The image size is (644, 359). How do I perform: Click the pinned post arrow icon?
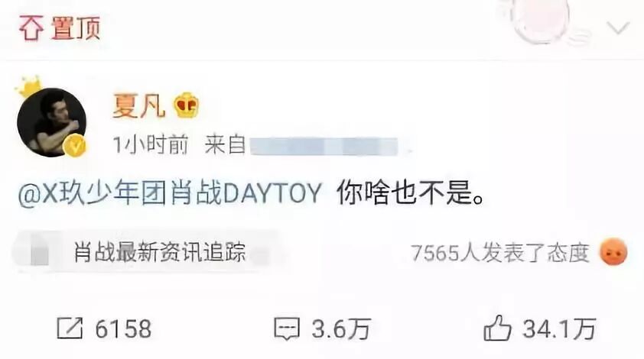(31, 29)
